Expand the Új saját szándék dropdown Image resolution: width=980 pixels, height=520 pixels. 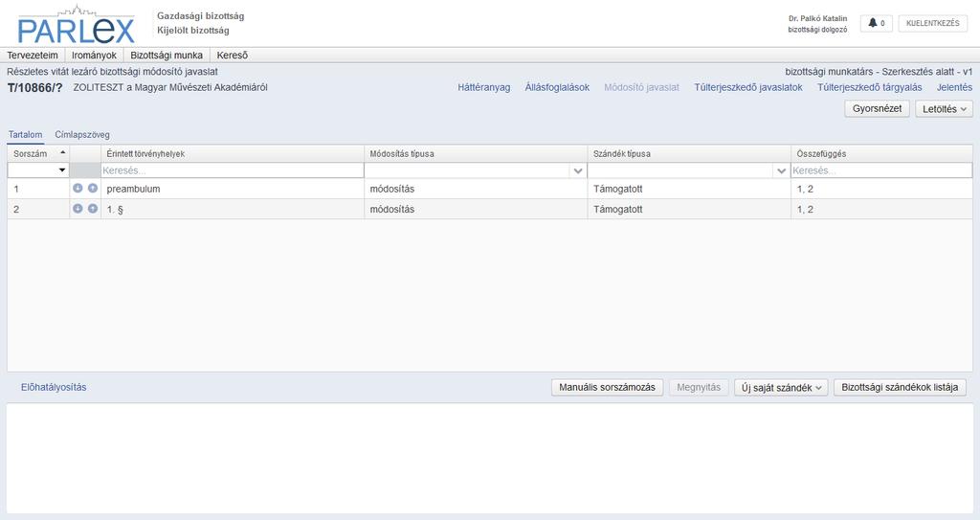point(781,387)
